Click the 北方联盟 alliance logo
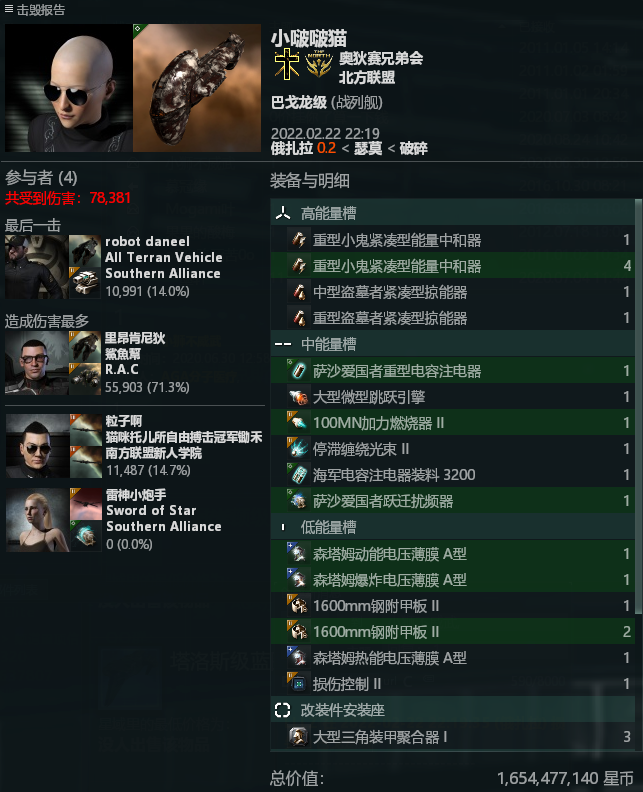This screenshot has width=643, height=792. 319,64
